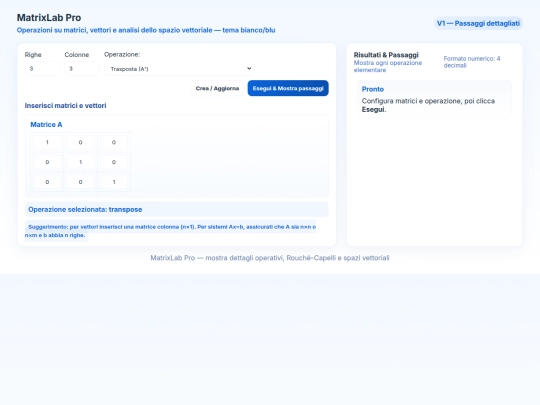Click the Righe input field
The height and width of the screenshot is (405, 540).
[42, 69]
